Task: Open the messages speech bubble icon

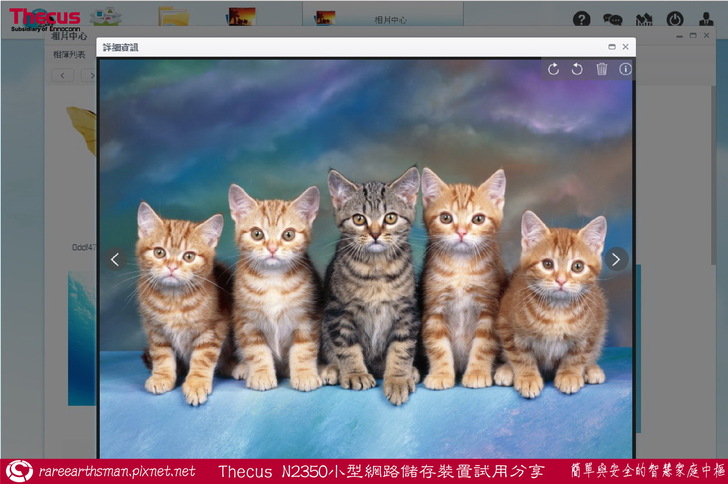Action: [612, 19]
